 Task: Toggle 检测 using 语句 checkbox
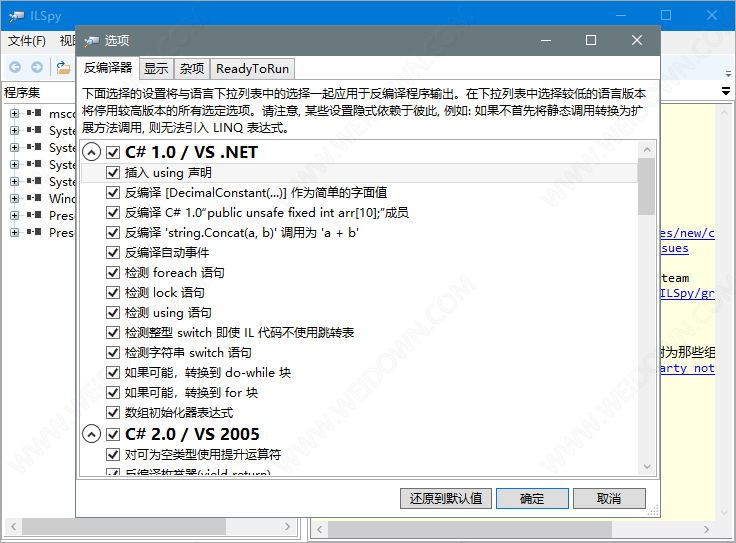coord(113,313)
